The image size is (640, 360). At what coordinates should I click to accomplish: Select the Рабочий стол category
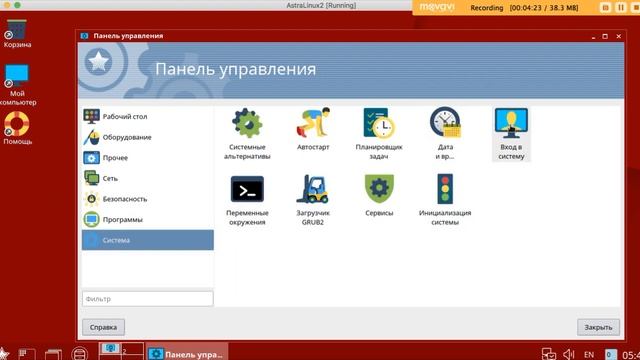(147, 116)
